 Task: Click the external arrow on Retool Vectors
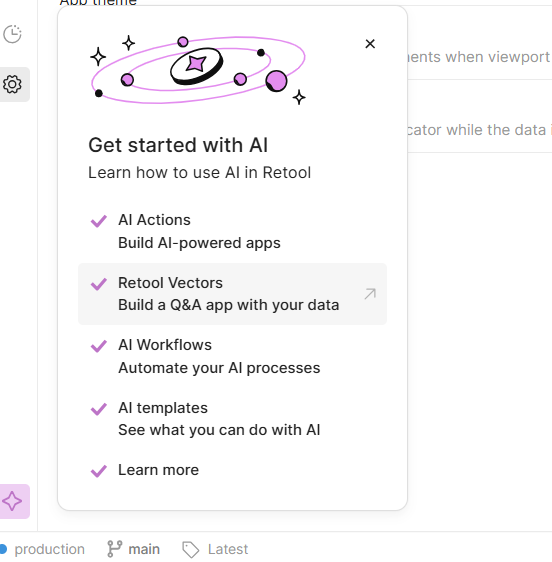point(370,294)
